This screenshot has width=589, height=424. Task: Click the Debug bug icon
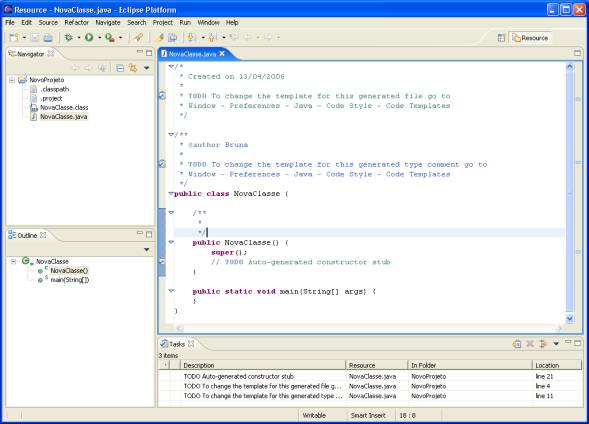coord(68,38)
